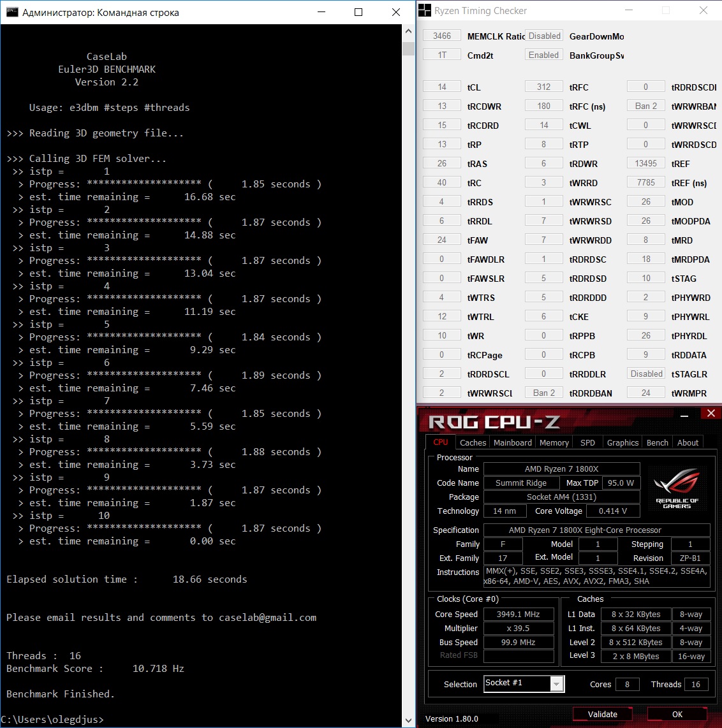
Task: Click the Max TDP value 95.0 W
Action: [621, 483]
